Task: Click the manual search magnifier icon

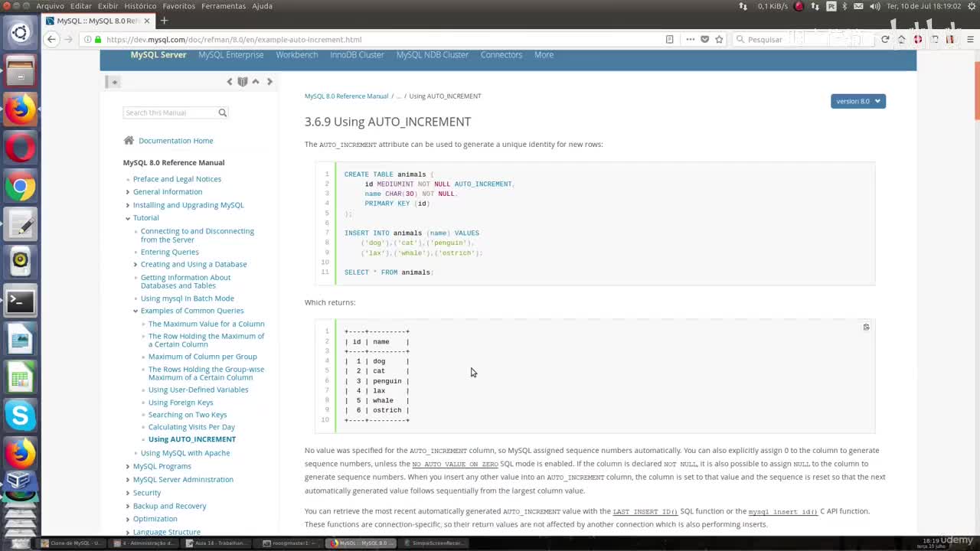Action: (223, 112)
